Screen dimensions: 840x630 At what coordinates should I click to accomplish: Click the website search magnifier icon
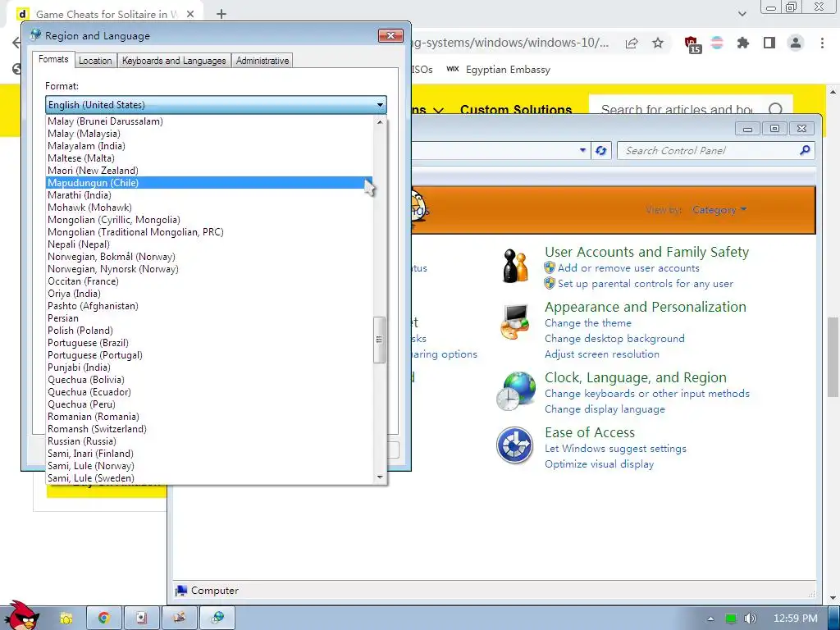774,109
